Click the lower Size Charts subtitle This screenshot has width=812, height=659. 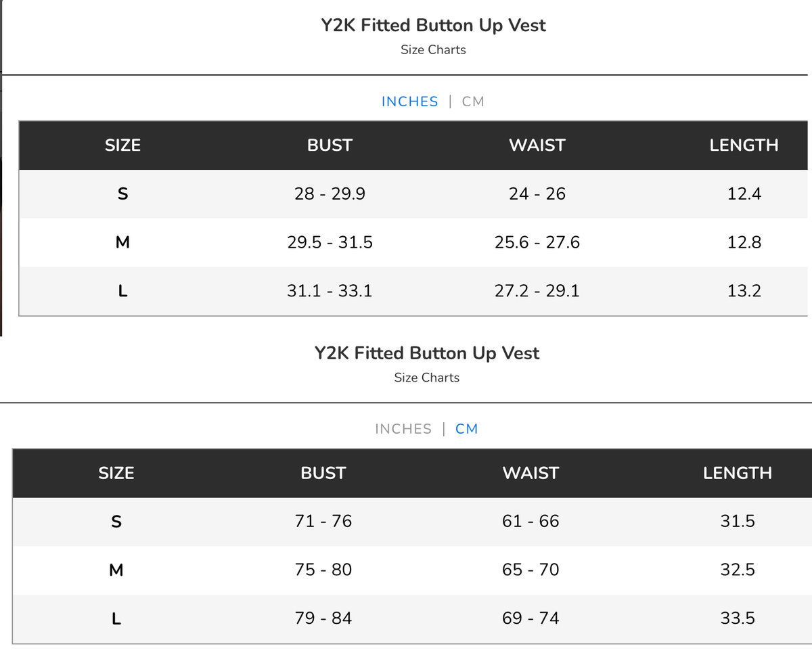pyautogui.click(x=427, y=378)
